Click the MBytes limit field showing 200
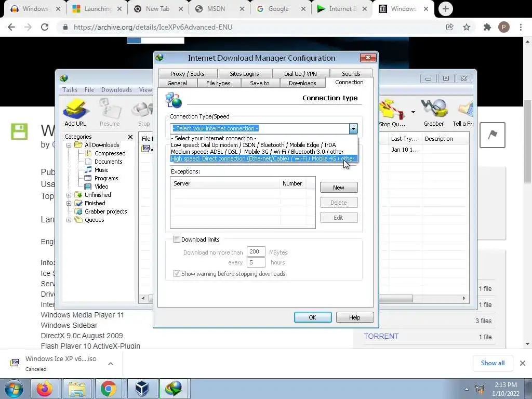The height and width of the screenshot is (399, 532). point(256,252)
